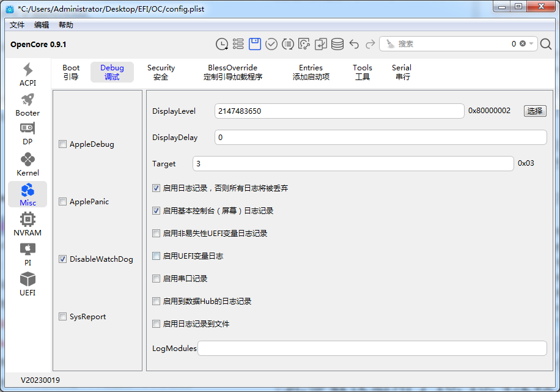Viewport: 560px width, 392px height.
Task: Open the ACPI section in sidebar
Action: 28,75
